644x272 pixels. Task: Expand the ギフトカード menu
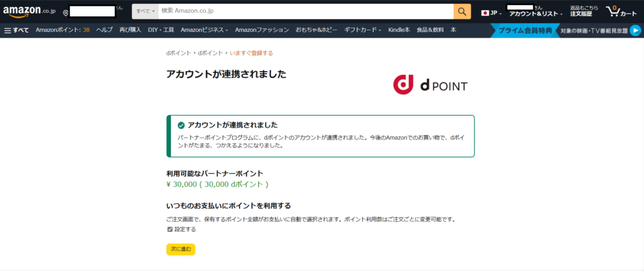coord(363,30)
